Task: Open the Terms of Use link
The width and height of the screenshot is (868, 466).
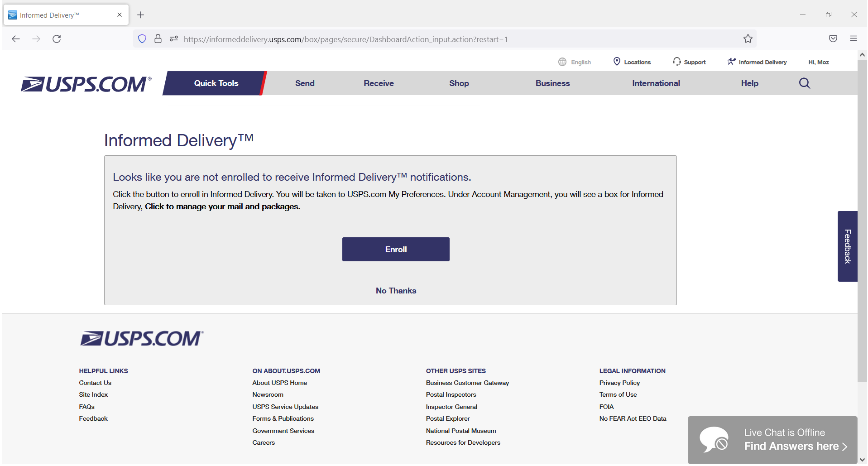Action: pos(618,395)
